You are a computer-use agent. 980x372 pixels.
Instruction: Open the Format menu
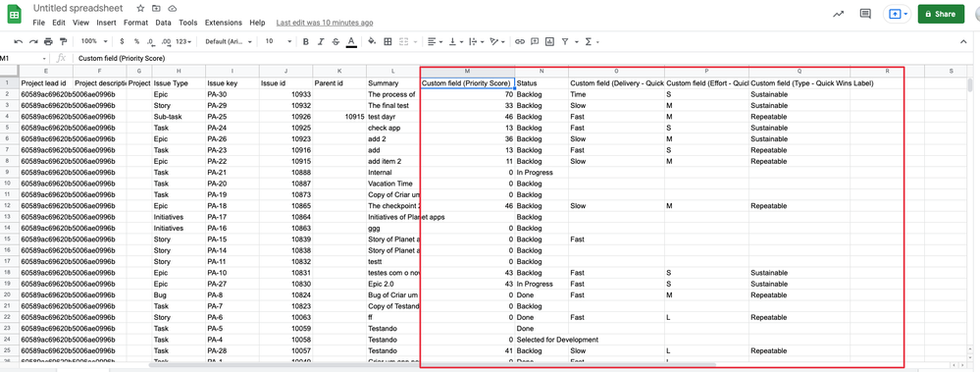[135, 23]
